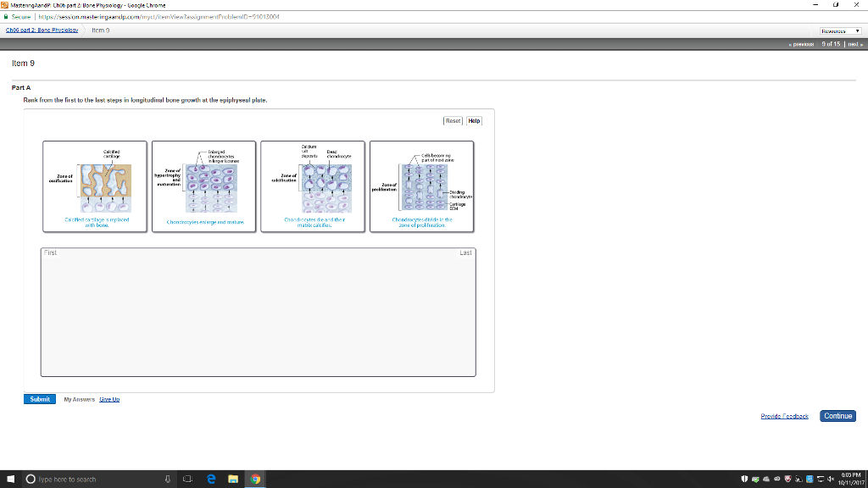Screen dimensions: 868x488
Task: Click Provide Feedback link
Action: coord(782,416)
